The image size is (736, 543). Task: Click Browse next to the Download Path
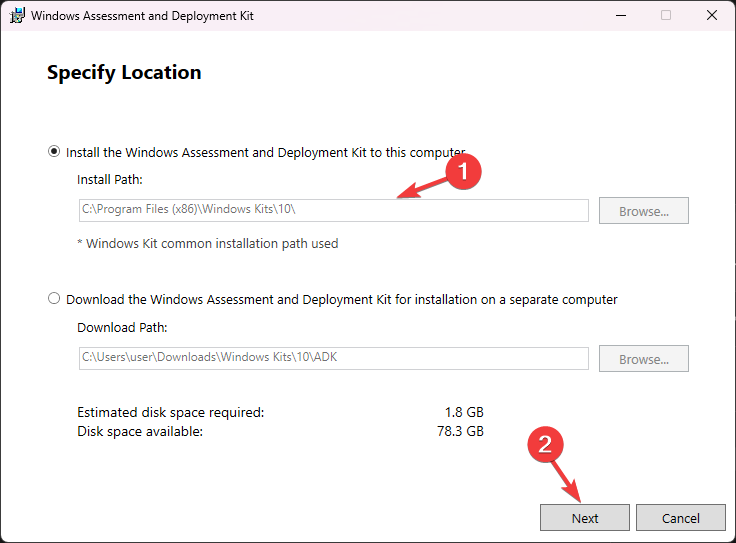[644, 359]
